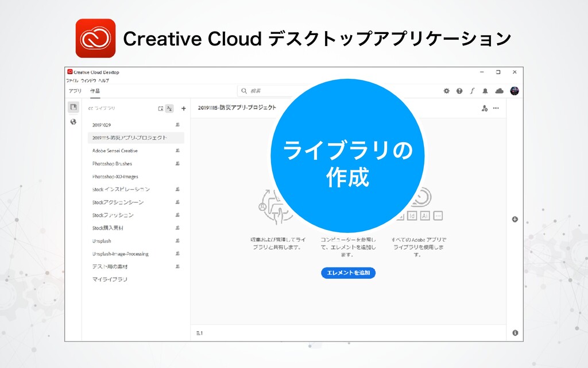Open the ファイル menu
The height and width of the screenshot is (368, 588).
72,80
